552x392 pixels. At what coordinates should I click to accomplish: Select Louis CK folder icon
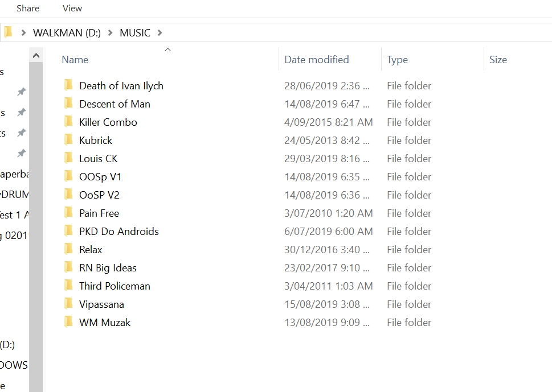[68, 158]
